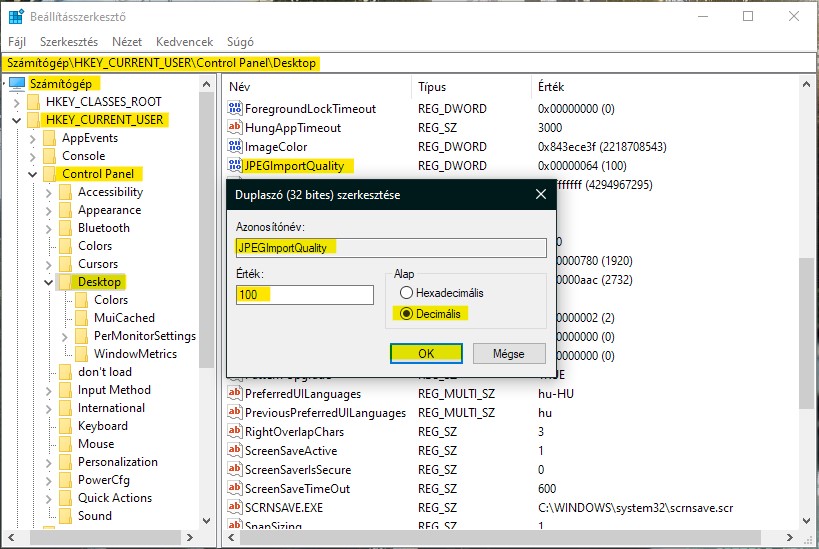
Task: Click the Mouse folder icon
Action: (x=65, y=443)
